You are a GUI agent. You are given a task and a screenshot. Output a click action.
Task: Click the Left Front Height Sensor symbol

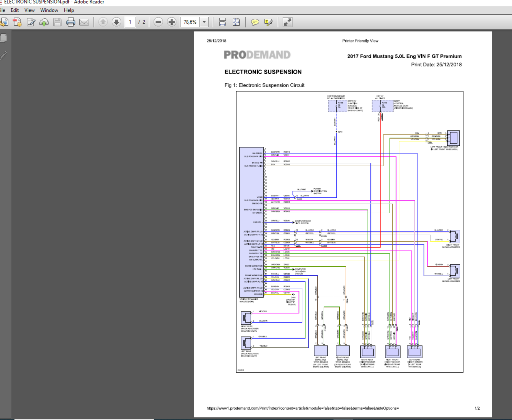(453, 138)
